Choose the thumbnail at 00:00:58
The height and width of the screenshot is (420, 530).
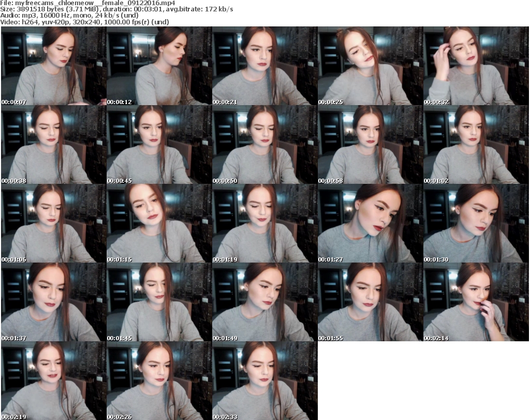[370, 144]
